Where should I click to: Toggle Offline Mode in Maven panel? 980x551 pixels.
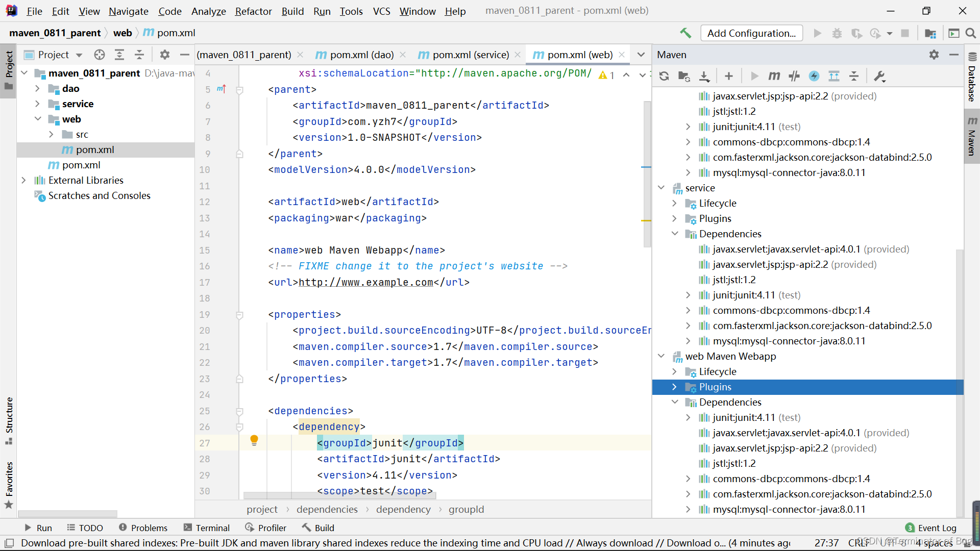click(794, 76)
